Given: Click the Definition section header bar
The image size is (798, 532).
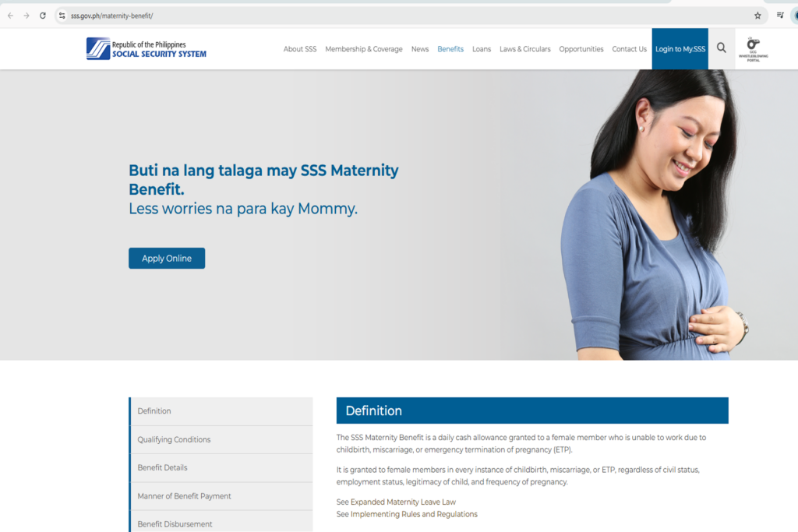Looking at the screenshot, I should point(532,410).
